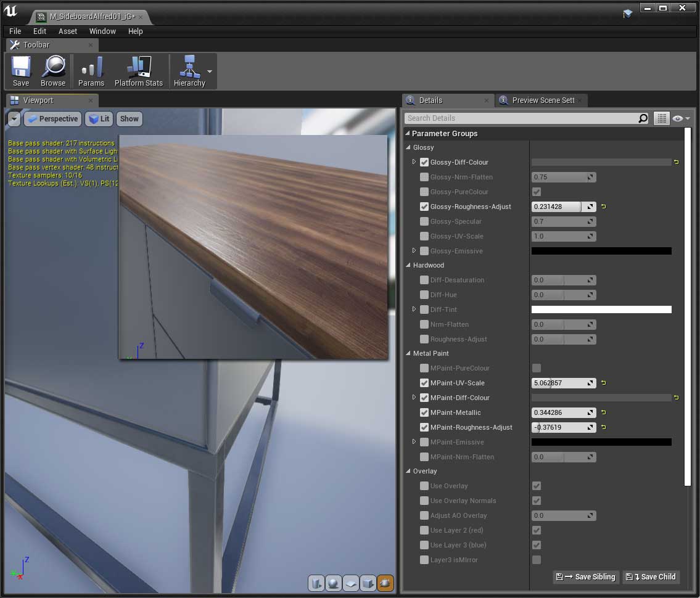Select the sphere preview mesh icon
Screen dimensions: 700x598
pos(334,583)
